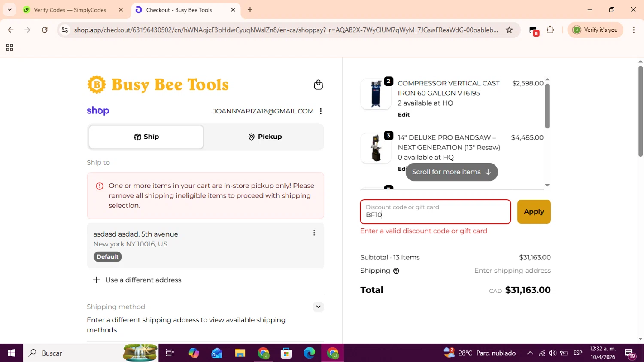Image resolution: width=644 pixels, height=362 pixels.
Task: Open the Chrome three-dot menu
Action: (x=634, y=30)
